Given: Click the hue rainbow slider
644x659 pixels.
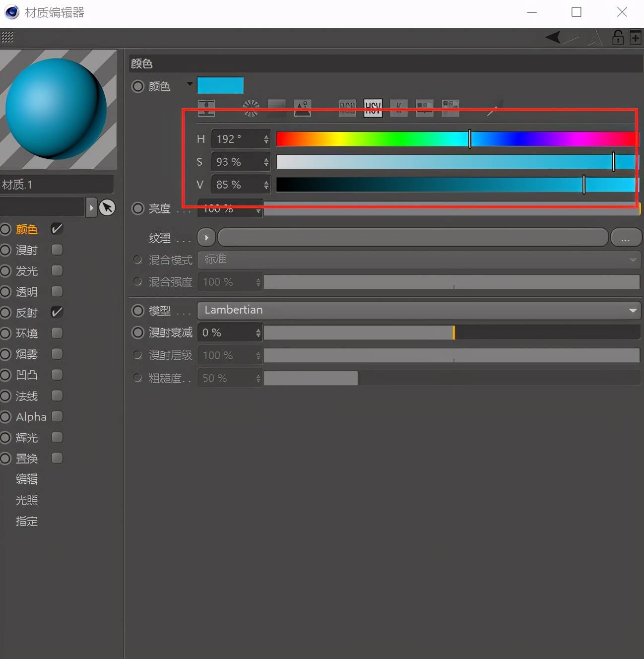Looking at the screenshot, I should click(457, 139).
